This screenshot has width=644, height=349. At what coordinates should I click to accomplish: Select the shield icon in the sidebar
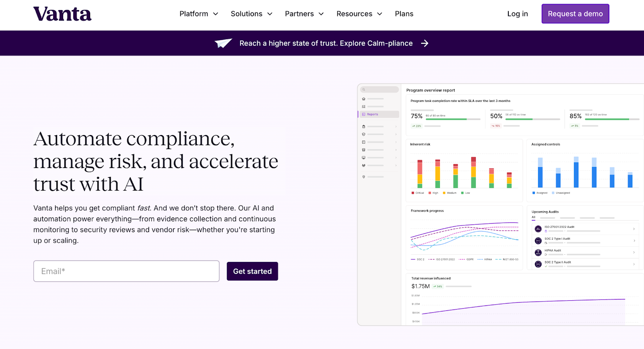click(363, 134)
